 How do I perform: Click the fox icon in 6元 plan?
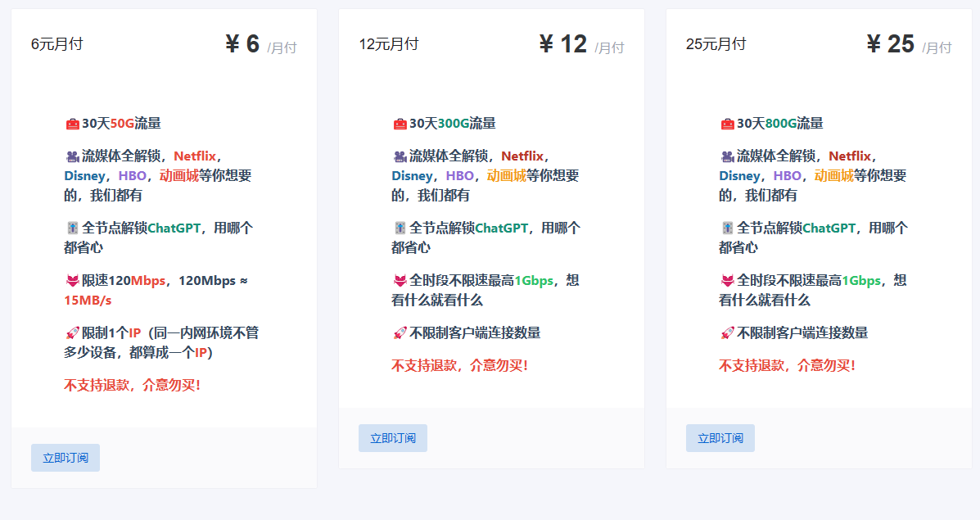click(72, 281)
